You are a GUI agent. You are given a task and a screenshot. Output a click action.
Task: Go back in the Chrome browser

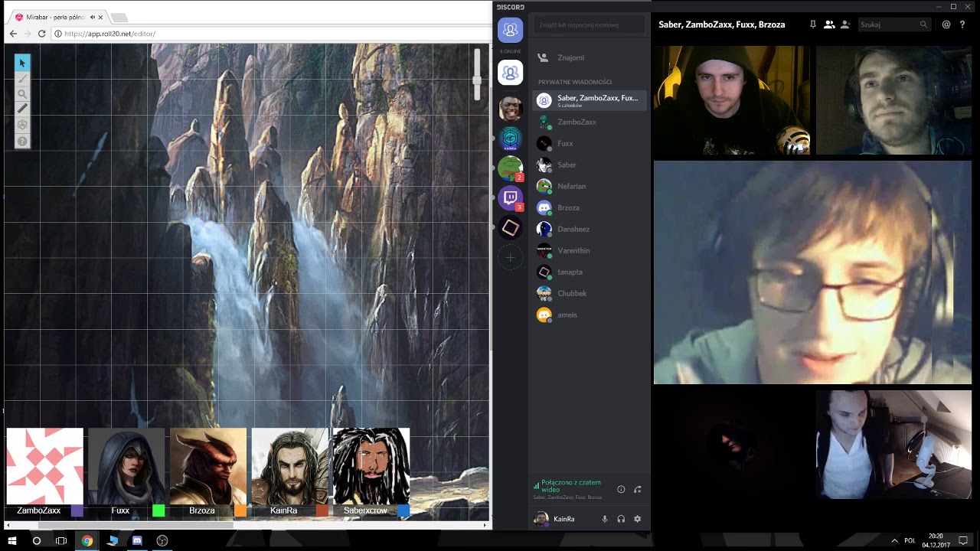point(13,34)
